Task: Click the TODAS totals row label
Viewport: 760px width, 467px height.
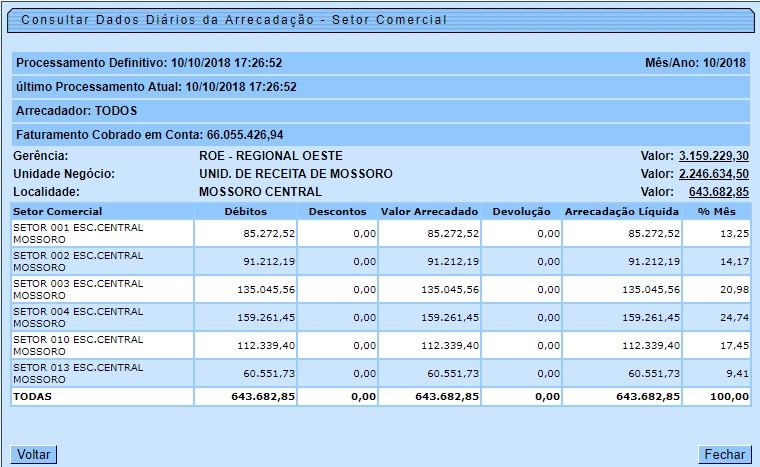Action: pos(33,396)
